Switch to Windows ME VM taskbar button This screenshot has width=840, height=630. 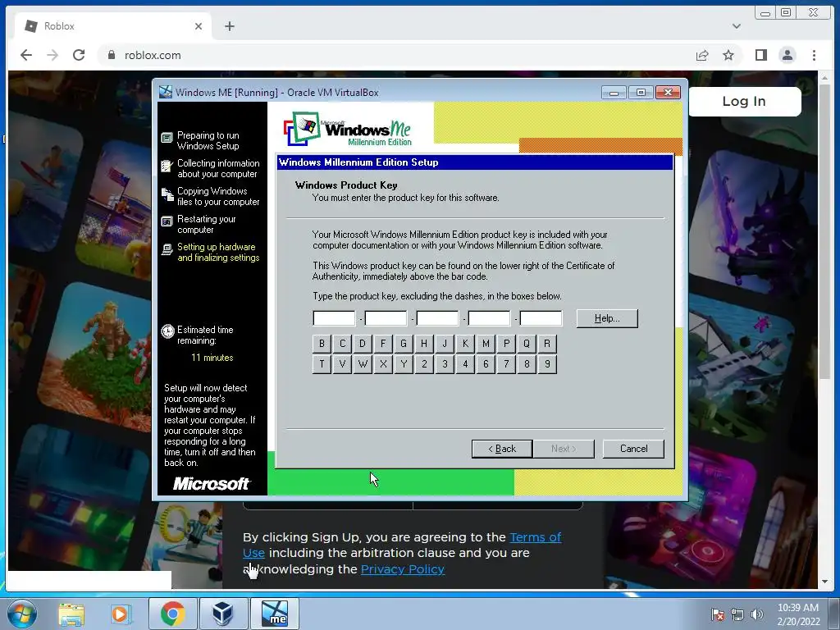point(275,614)
